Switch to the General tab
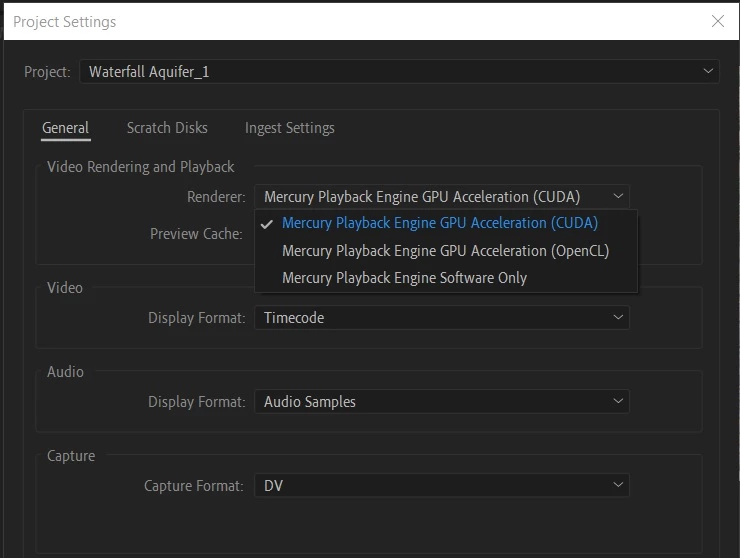The height and width of the screenshot is (558, 740). click(x=66, y=128)
